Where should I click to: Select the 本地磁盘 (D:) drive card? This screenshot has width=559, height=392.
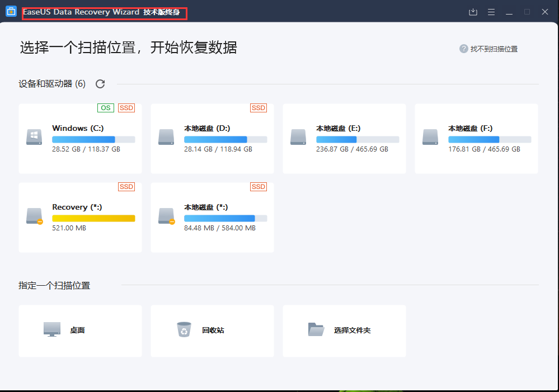[x=212, y=139]
